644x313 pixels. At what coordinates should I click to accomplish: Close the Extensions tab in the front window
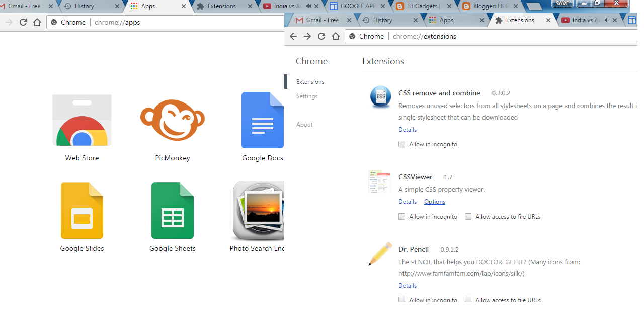[547, 20]
